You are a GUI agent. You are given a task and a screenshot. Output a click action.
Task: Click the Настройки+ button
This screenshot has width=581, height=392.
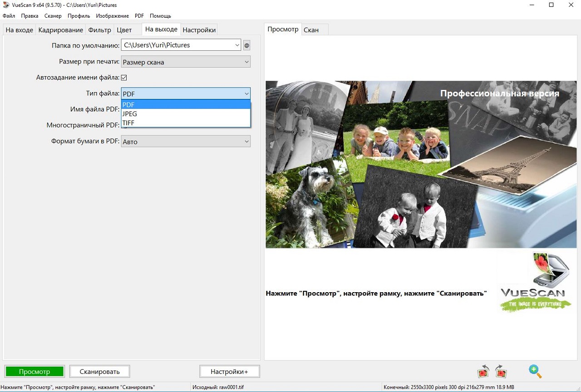coord(229,372)
